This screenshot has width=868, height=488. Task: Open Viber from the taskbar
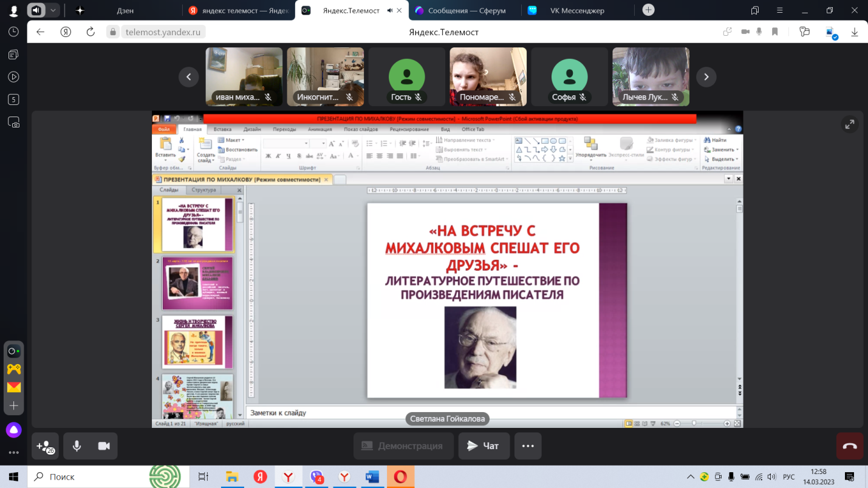316,476
